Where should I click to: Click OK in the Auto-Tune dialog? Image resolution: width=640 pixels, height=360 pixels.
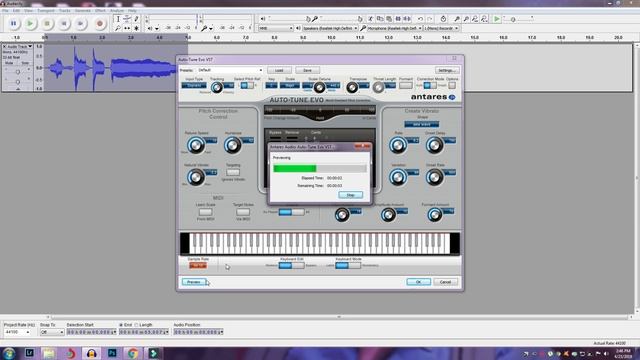418,282
